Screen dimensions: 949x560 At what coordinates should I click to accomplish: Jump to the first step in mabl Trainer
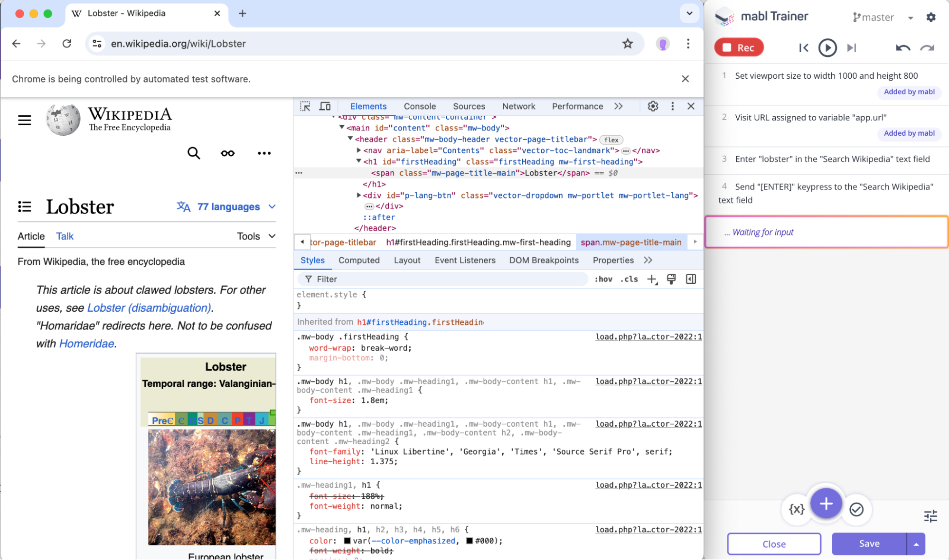point(803,47)
